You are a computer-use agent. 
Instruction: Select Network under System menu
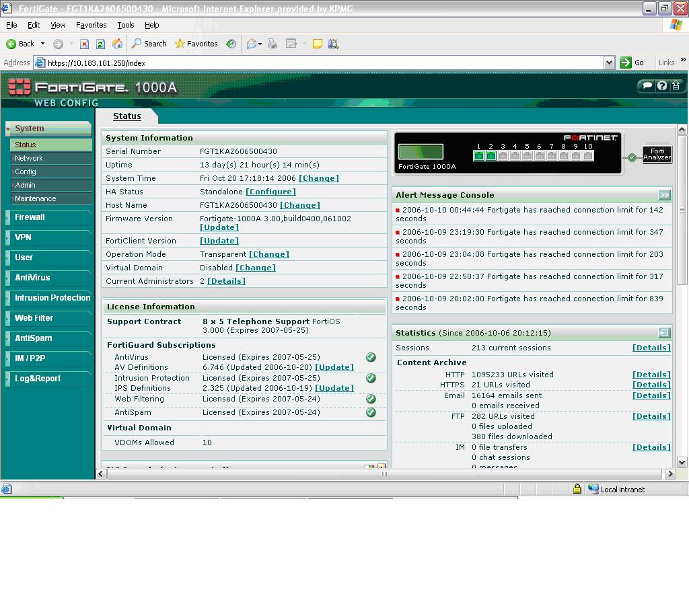pos(29,158)
